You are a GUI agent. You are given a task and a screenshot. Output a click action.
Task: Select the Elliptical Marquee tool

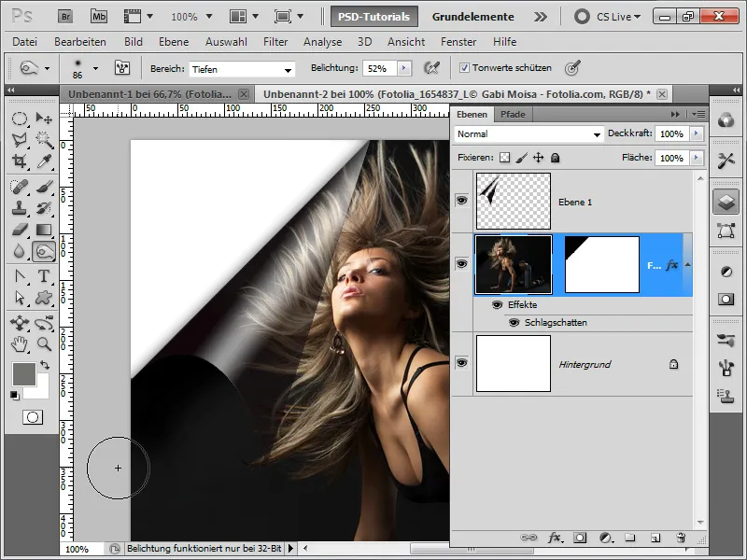point(20,119)
